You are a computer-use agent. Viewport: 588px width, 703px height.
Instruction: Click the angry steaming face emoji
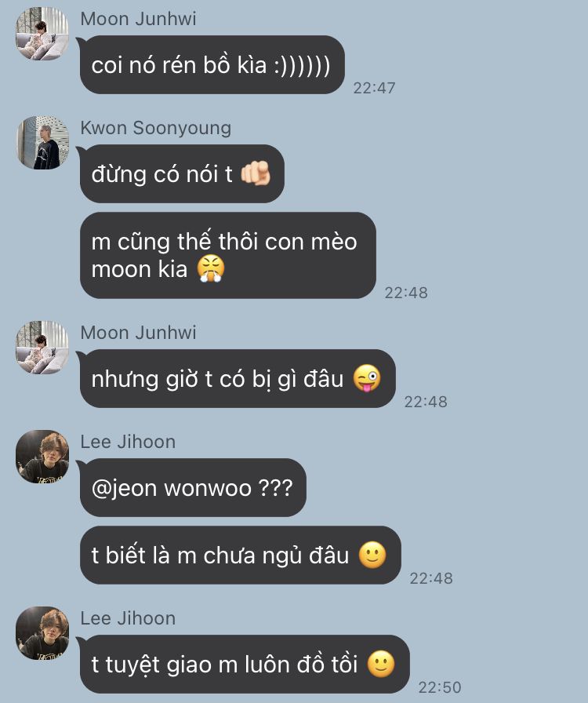[x=211, y=268]
